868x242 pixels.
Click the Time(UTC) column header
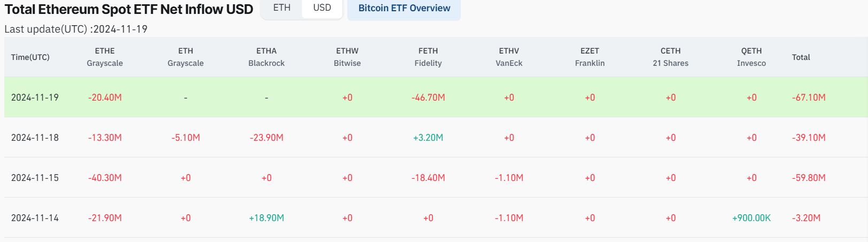pos(30,57)
